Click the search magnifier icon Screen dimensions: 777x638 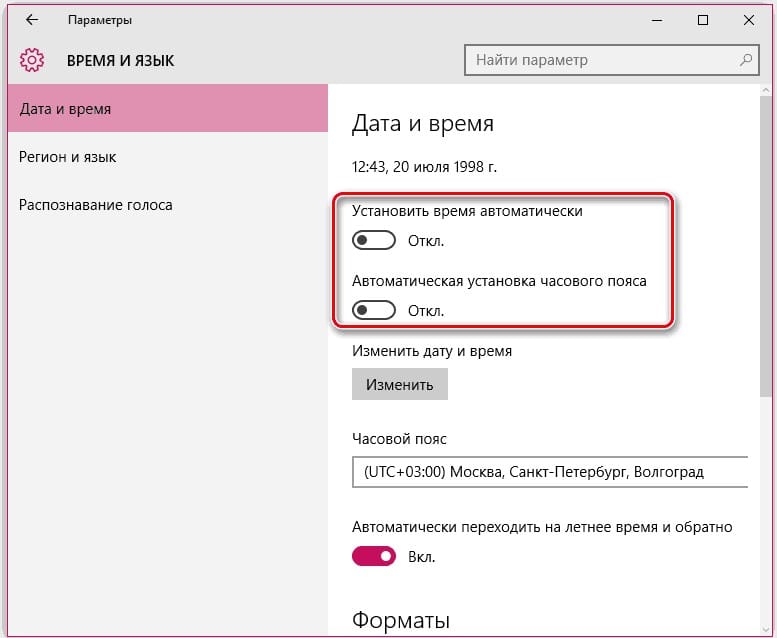(746, 60)
